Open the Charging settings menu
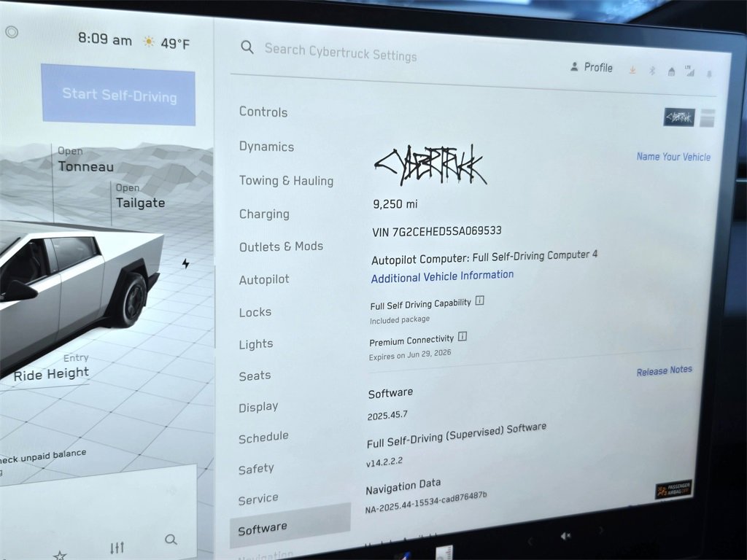747x560 pixels. [264, 214]
